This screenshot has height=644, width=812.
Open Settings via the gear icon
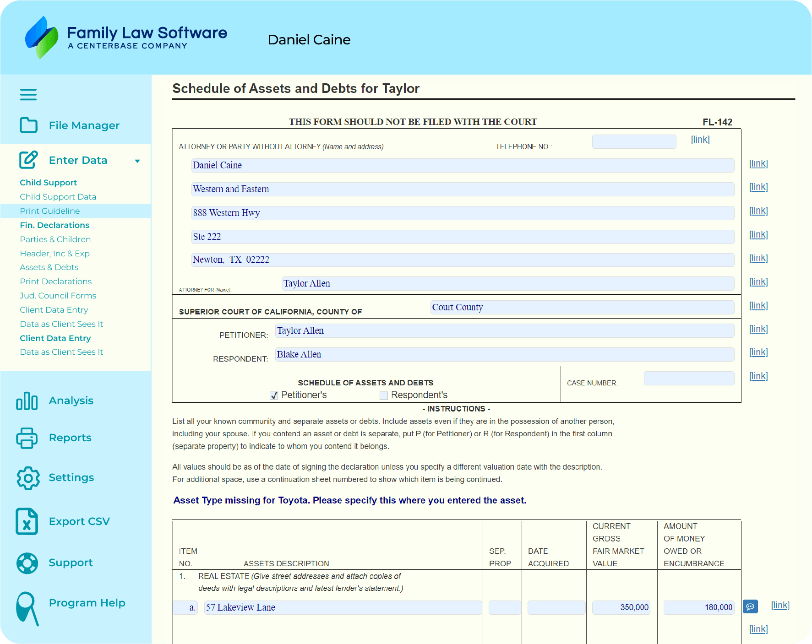(27, 478)
